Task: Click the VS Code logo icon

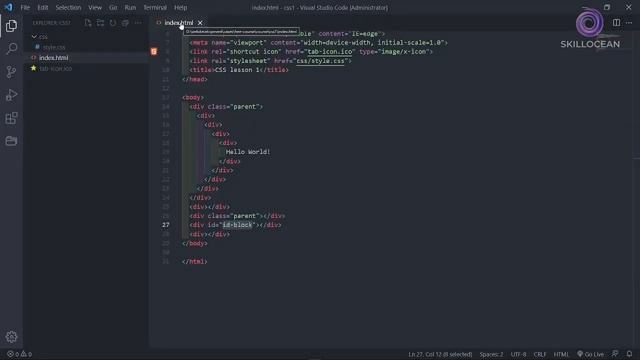Action: 8,7
